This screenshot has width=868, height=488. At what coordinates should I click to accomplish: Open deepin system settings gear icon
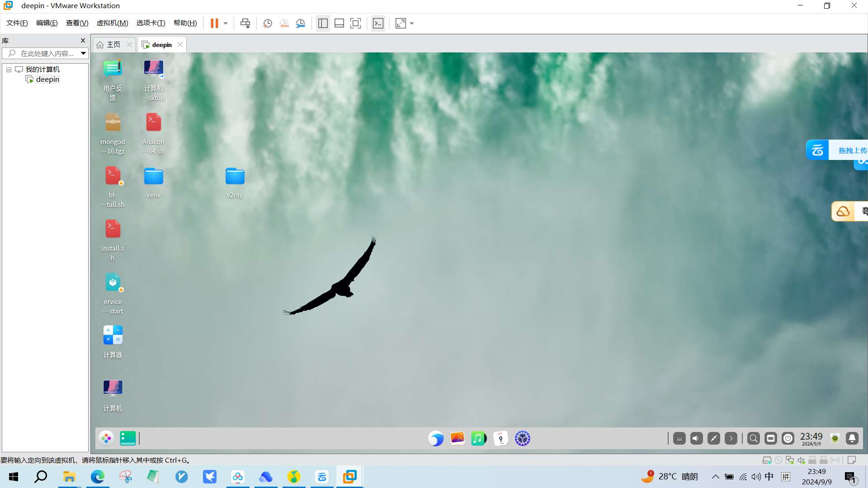[522, 438]
